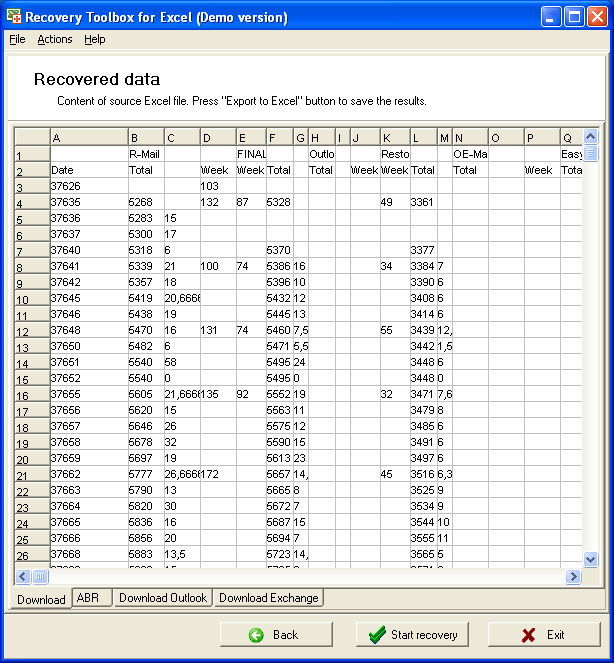Open the Help menu
Viewport: 614px width, 663px height.
pos(94,39)
